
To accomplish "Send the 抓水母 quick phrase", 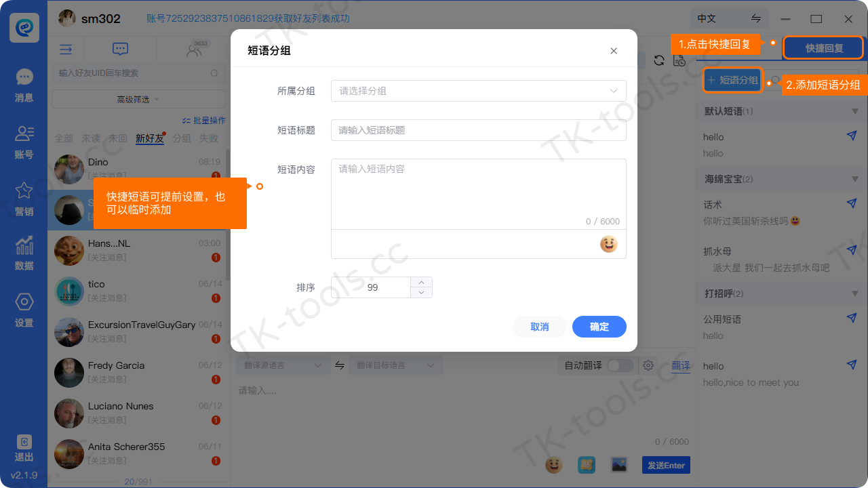I will point(852,250).
